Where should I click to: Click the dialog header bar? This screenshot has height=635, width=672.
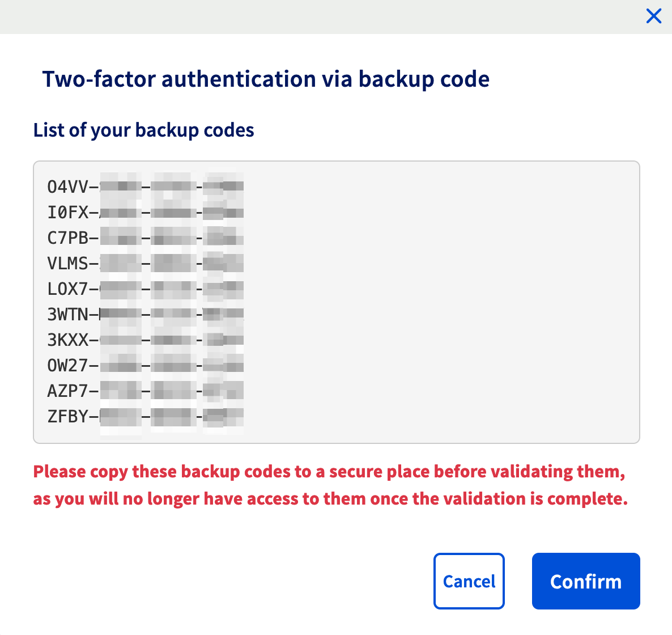pos(336,17)
